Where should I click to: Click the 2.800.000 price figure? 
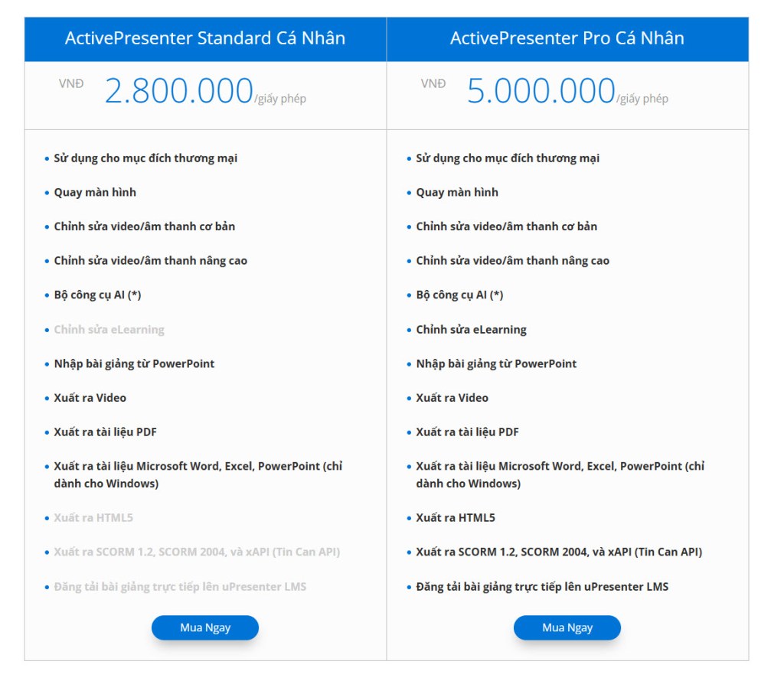pyautogui.click(x=178, y=91)
